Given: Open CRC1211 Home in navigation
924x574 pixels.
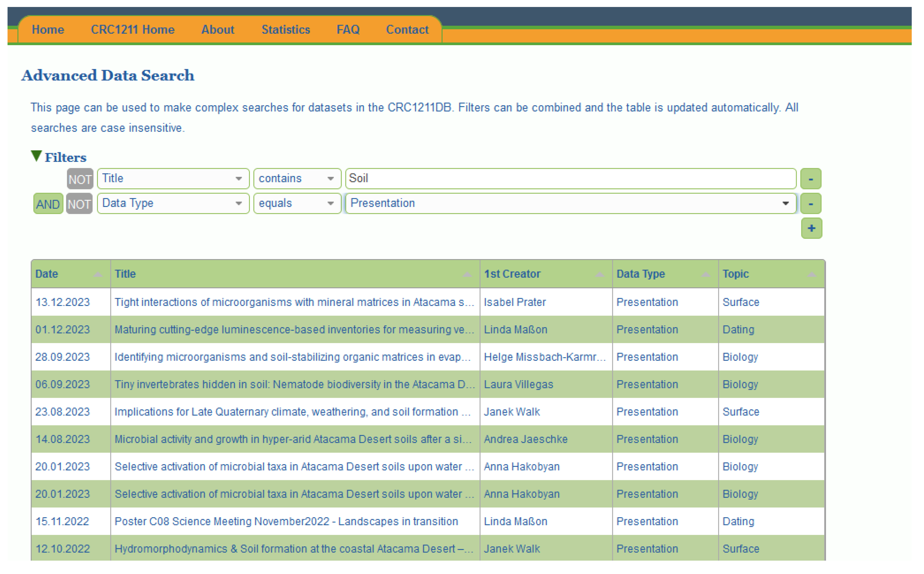Looking at the screenshot, I should click(x=132, y=30).
